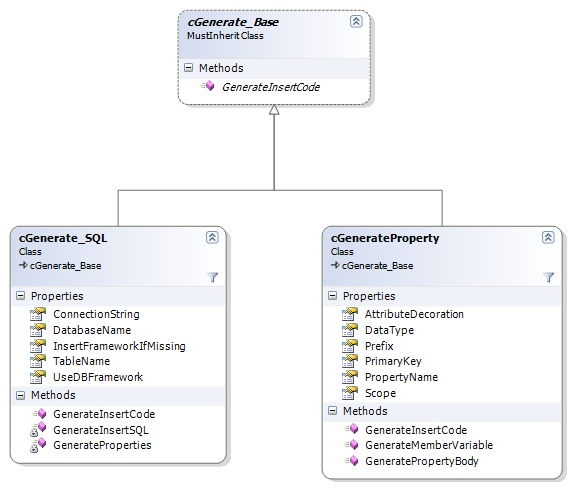
Task: Select the PropertyName property
Action: 401,377
